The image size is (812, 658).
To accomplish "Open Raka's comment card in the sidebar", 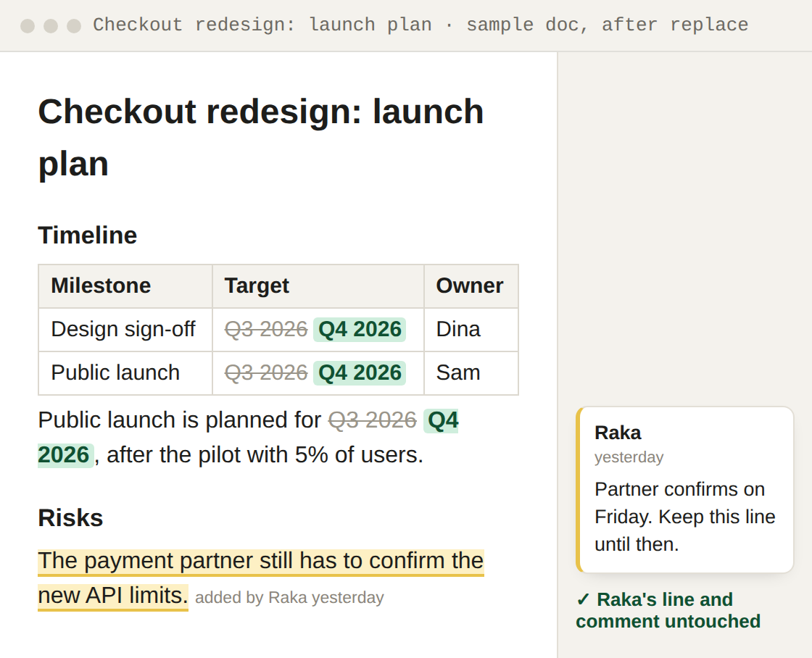I will [684, 490].
